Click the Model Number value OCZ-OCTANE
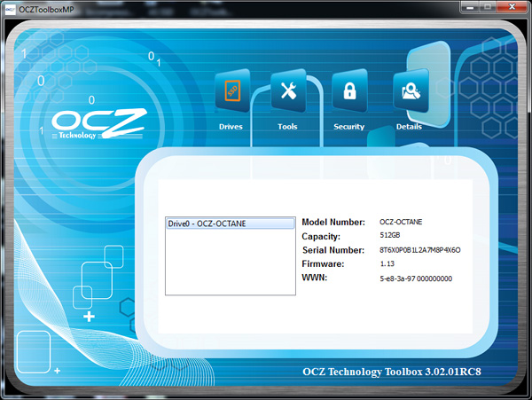532x400 pixels. (x=401, y=222)
